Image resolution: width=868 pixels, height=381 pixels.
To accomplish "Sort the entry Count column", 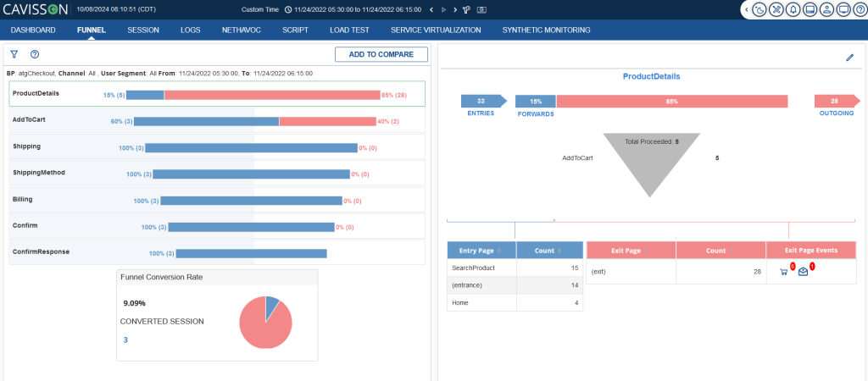I will point(548,250).
